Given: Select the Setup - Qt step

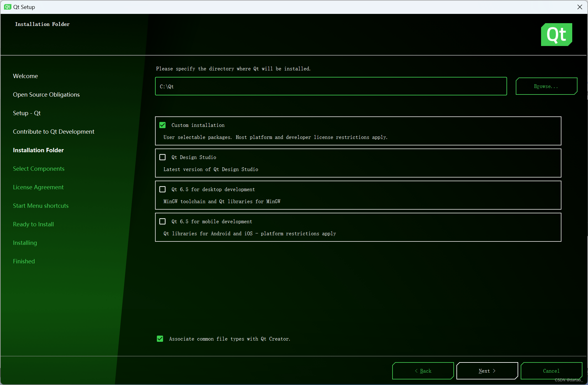Looking at the screenshot, I should point(27,113).
